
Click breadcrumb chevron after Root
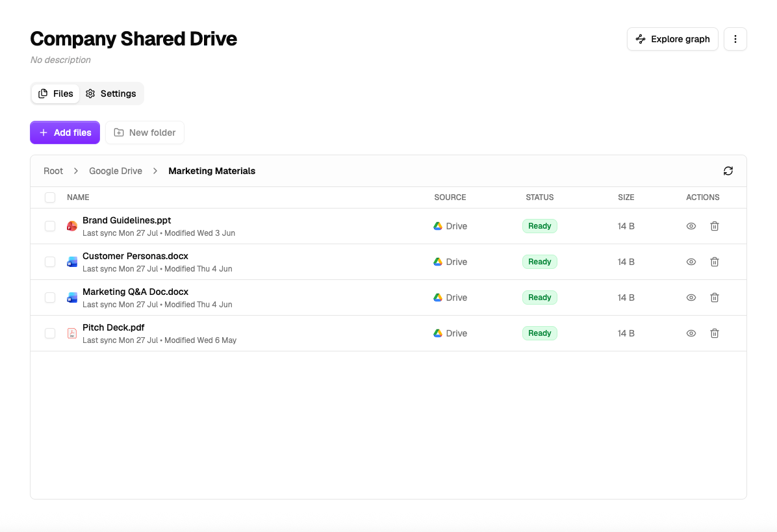(76, 171)
